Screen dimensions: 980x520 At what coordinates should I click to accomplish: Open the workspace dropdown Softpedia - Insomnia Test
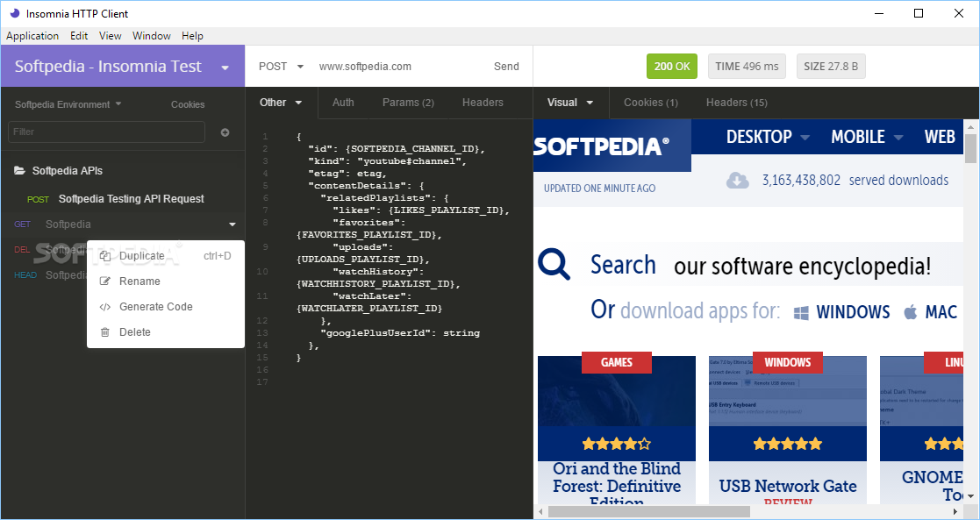(x=123, y=67)
